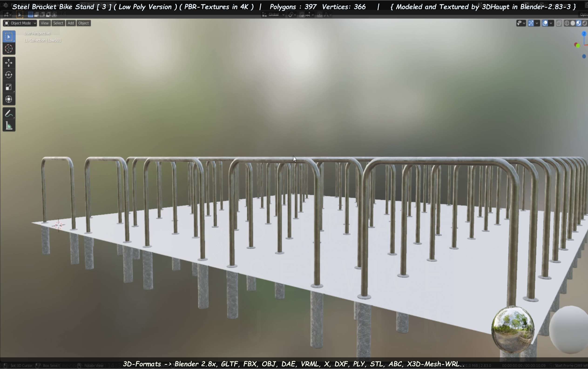Viewport: 588px width, 369px height.
Task: Expand the gizmo options arrow
Action: [537, 23]
